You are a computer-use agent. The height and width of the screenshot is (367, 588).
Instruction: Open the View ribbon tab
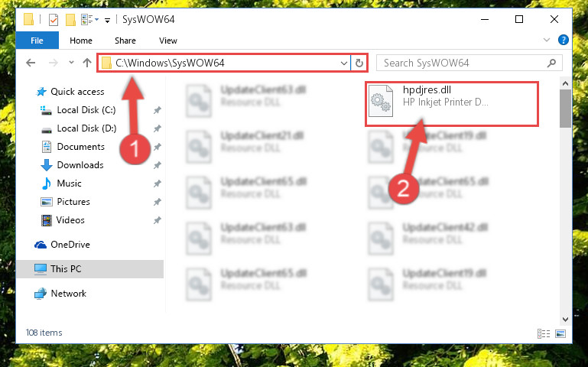click(x=168, y=41)
